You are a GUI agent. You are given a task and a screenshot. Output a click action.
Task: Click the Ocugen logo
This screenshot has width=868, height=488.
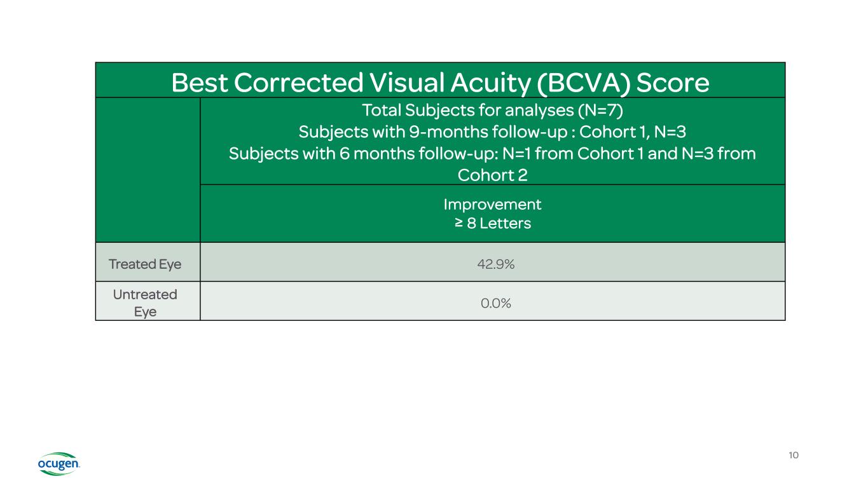(59, 464)
